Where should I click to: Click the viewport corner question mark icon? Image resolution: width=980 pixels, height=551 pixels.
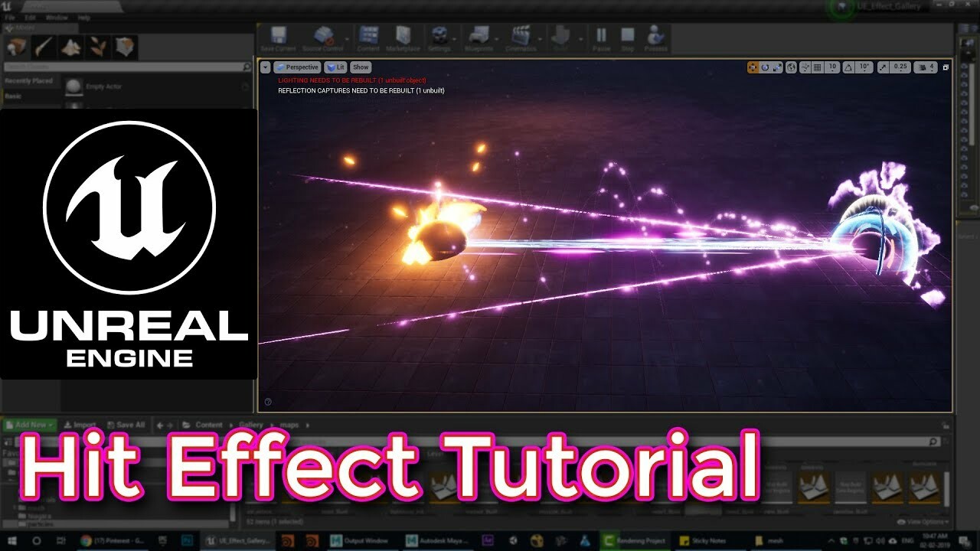[268, 402]
